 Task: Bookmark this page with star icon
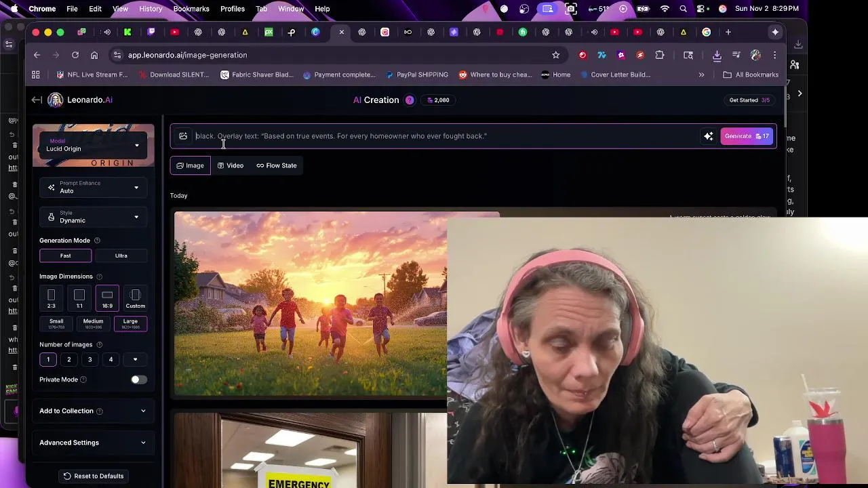point(556,55)
